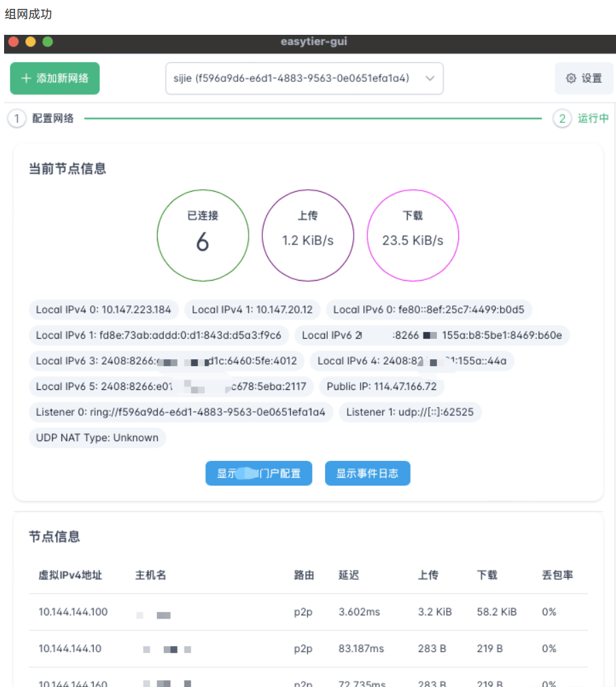This screenshot has height=687, width=616.
Task: Click the 显示事件日志 button
Action: 367,473
